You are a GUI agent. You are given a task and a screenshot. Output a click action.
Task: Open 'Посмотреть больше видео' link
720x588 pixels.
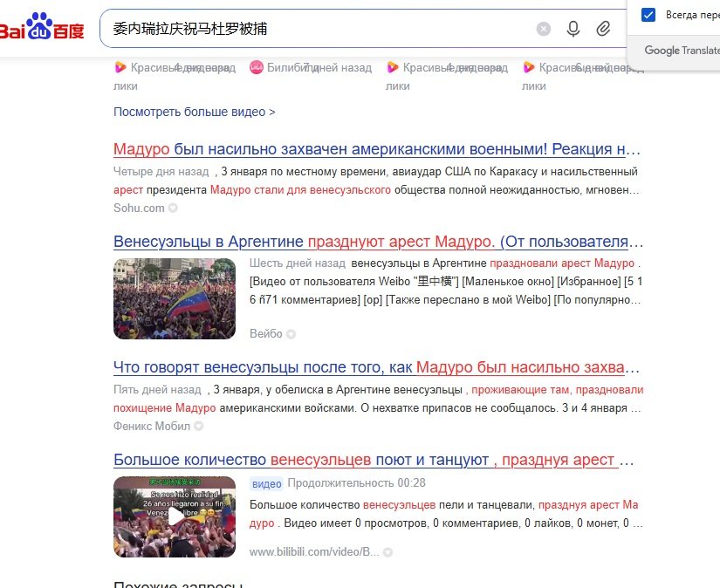(x=195, y=112)
